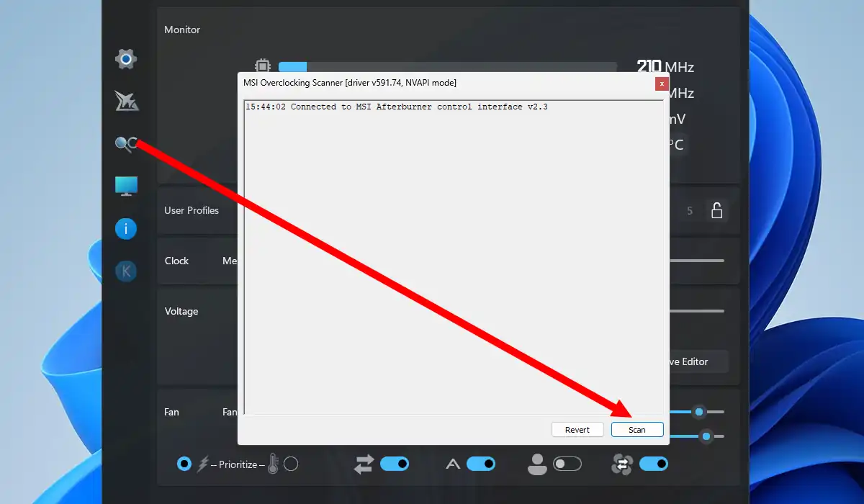Close the MSI Overclocking Scanner dialog
This screenshot has height=504, width=864.
[662, 84]
